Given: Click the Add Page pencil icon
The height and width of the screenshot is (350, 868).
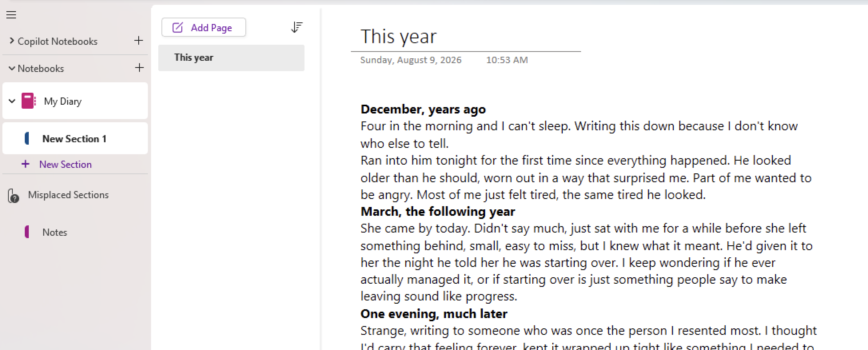Looking at the screenshot, I should tap(177, 28).
